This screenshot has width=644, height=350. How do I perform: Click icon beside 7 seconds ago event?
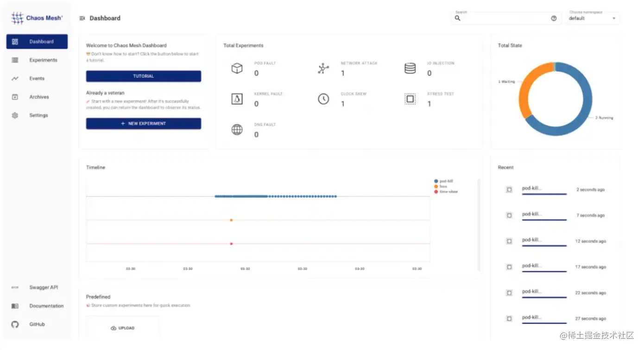[x=509, y=215]
